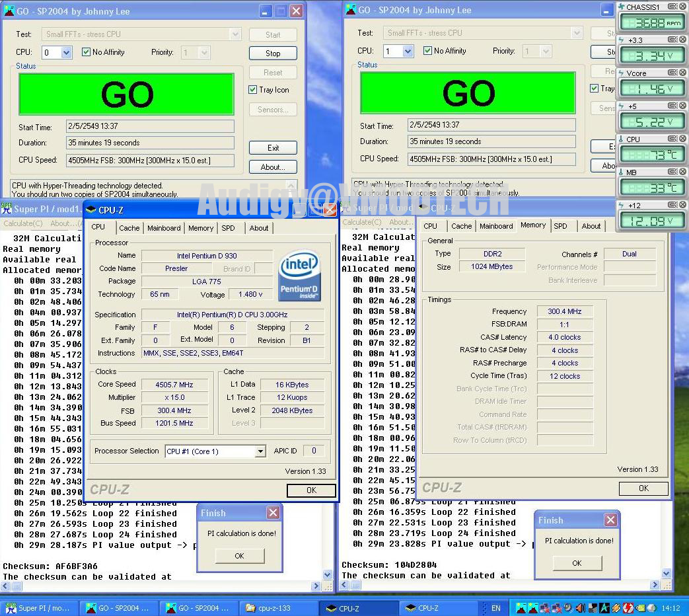Image resolution: width=689 pixels, height=616 pixels.
Task: Switch to SPD tab in right CPU-Z
Action: [560, 226]
